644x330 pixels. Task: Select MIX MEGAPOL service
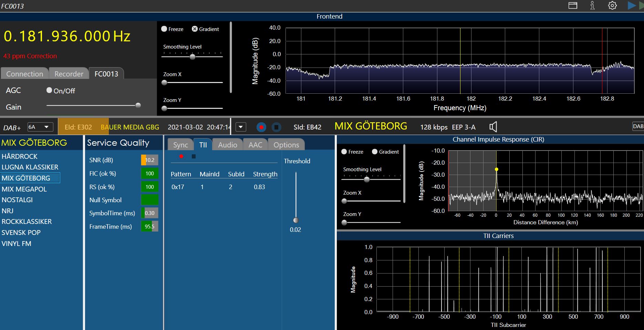pos(24,189)
